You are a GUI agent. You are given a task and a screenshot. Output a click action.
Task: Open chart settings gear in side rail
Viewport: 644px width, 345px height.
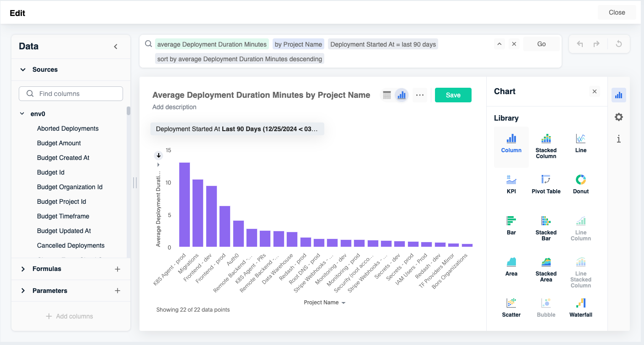(619, 117)
